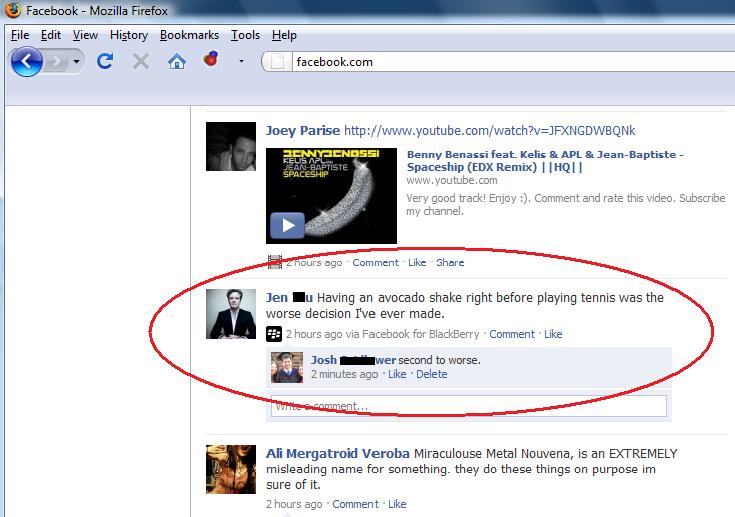
Task: Click the page icon in the address bar
Action: click(278, 61)
